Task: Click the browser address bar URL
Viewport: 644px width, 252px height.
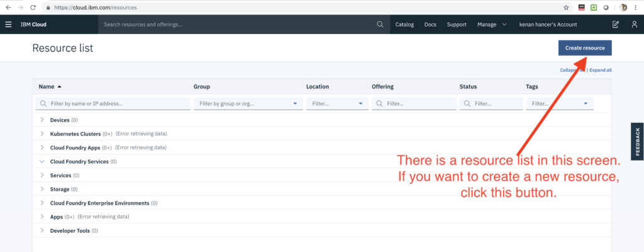Action: (96, 8)
